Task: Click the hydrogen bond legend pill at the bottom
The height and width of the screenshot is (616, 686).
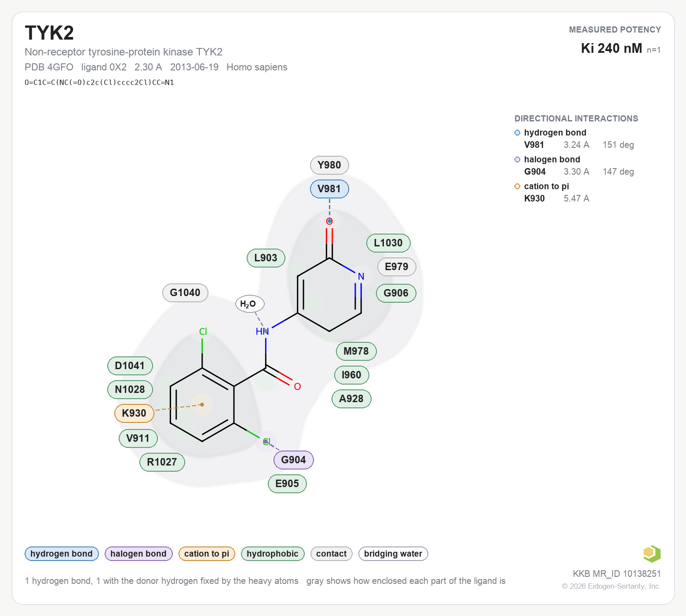Action: pos(62,554)
